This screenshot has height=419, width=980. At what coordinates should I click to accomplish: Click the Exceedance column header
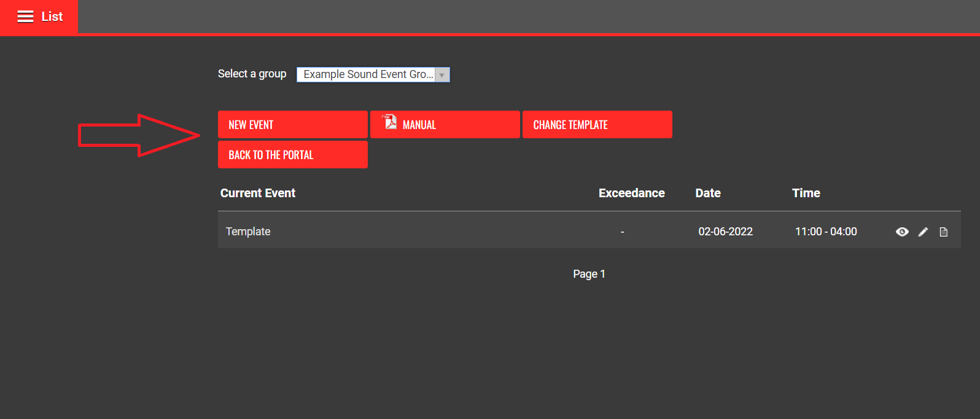point(632,193)
